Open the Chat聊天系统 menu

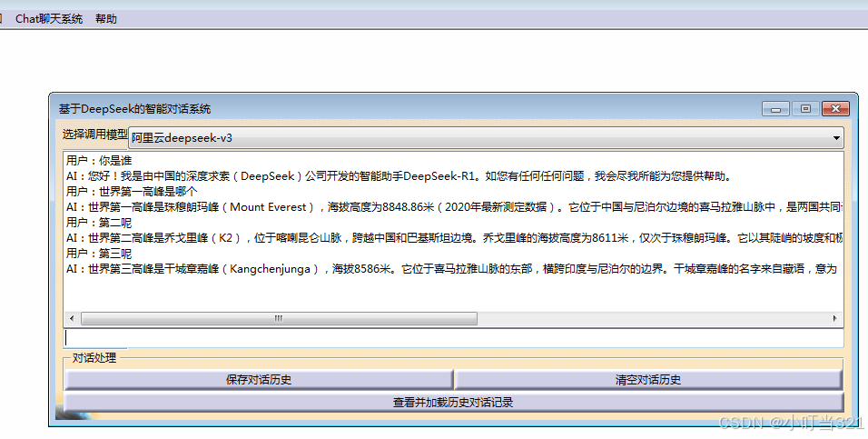tap(49, 19)
